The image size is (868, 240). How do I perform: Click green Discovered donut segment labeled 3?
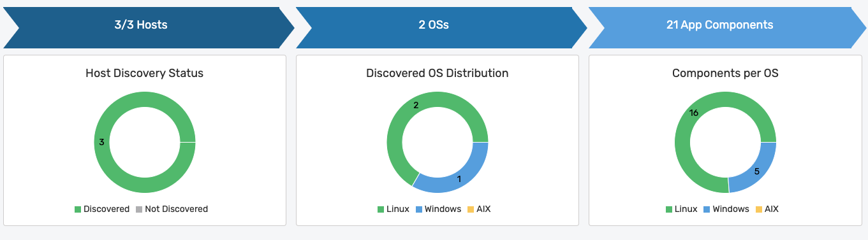click(x=101, y=143)
